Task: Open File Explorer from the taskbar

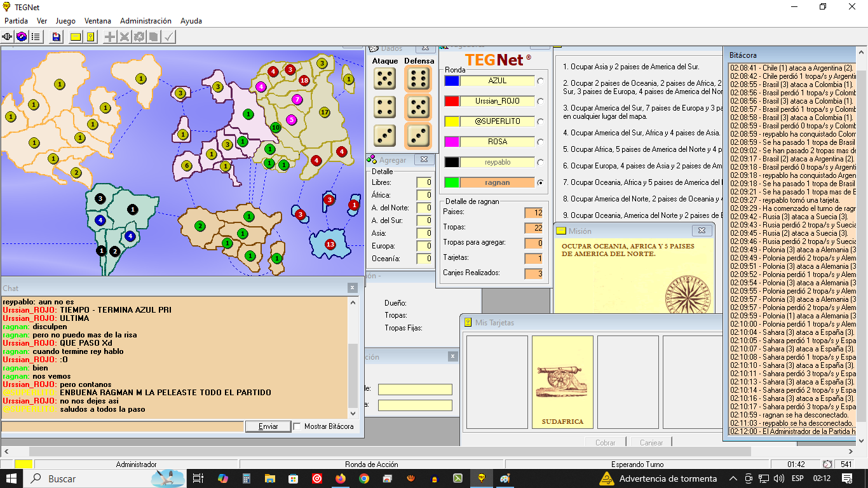Action: (270, 478)
